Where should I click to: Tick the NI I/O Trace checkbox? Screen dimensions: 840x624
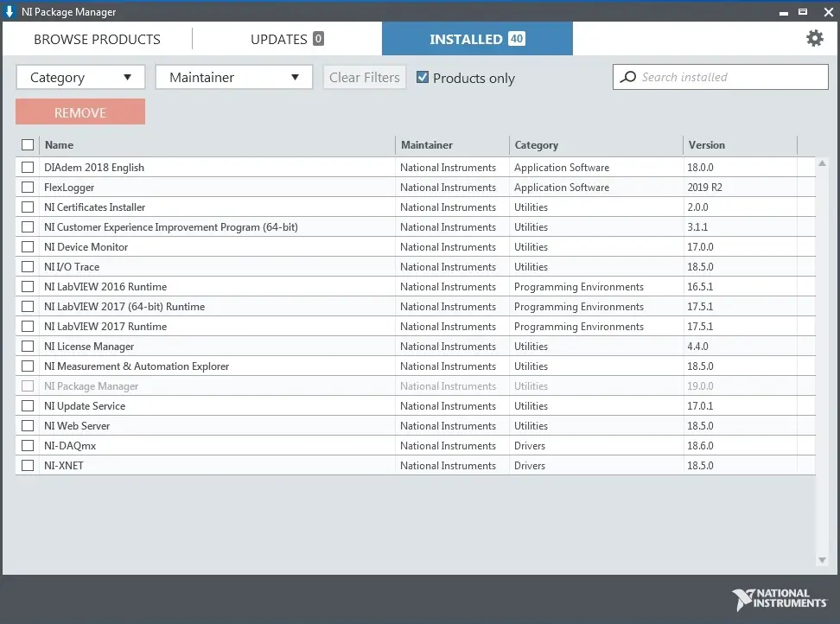point(28,266)
